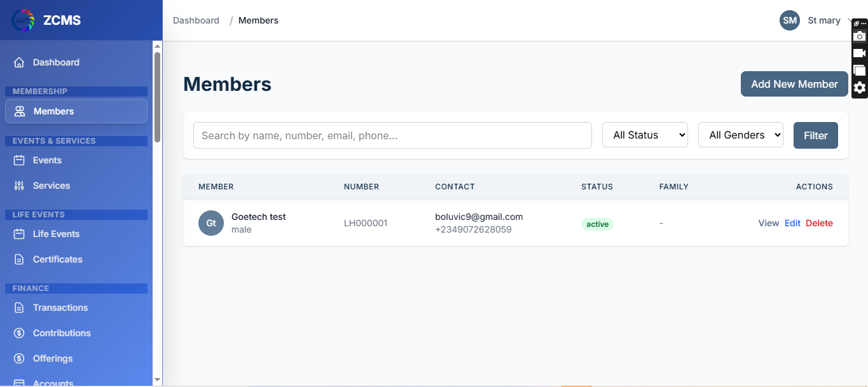
Task: Delete the Goetech test member
Action: click(x=819, y=223)
